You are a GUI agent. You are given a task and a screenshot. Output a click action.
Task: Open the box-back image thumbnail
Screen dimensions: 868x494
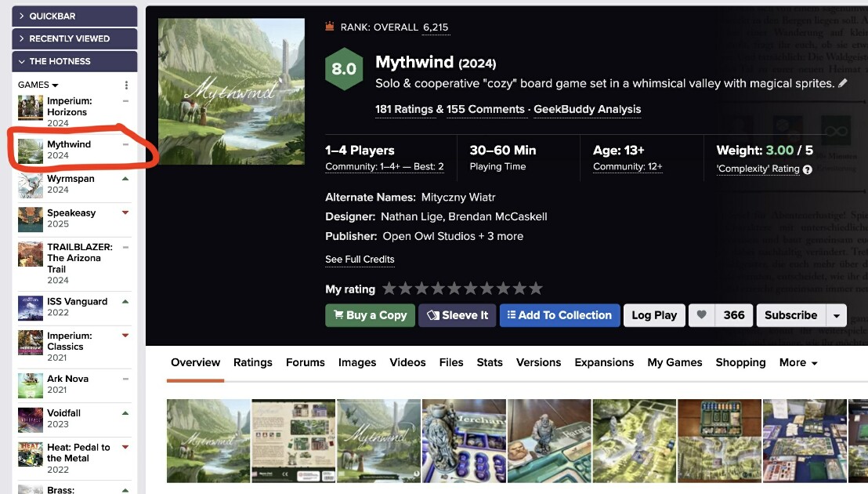pyautogui.click(x=293, y=441)
